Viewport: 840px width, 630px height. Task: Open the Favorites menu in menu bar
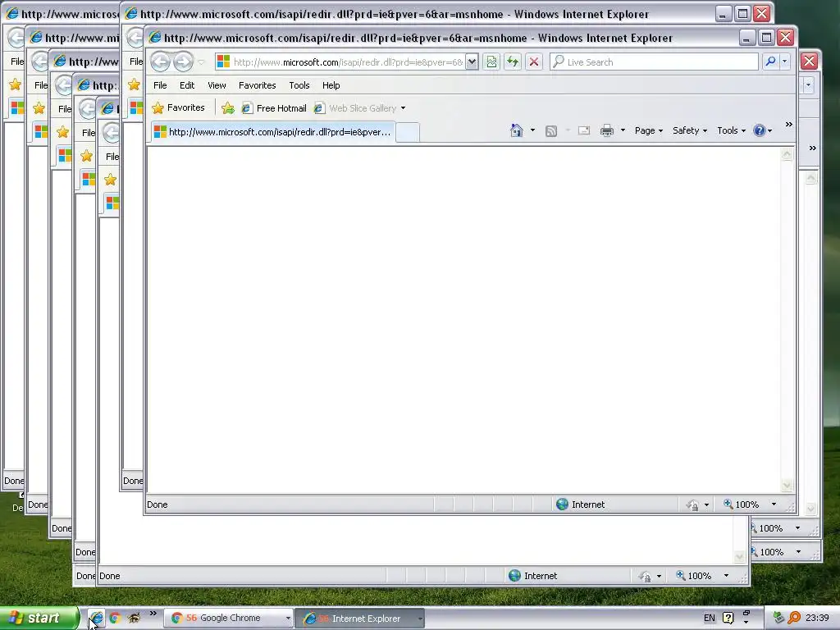click(257, 85)
